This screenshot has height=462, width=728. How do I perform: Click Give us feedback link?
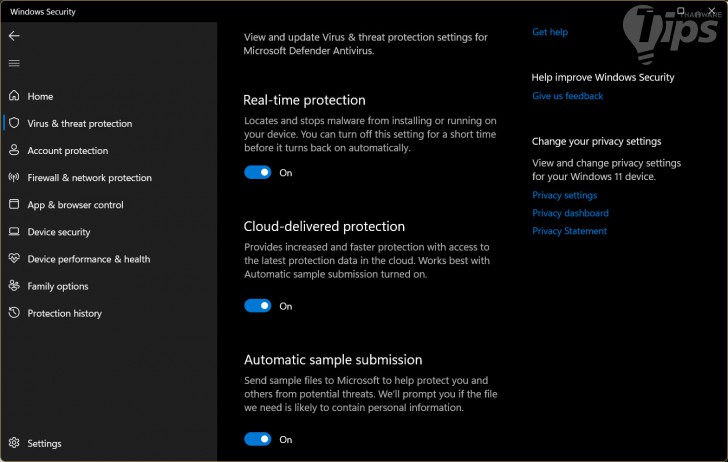click(567, 96)
